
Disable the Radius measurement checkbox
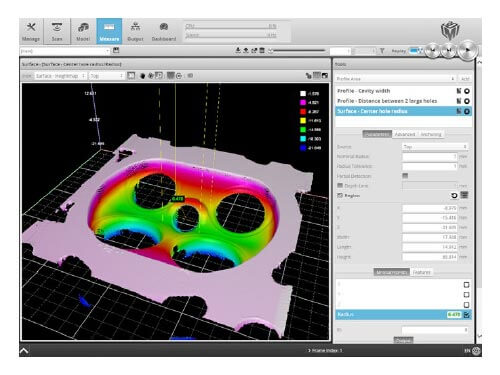pyautogui.click(x=466, y=314)
